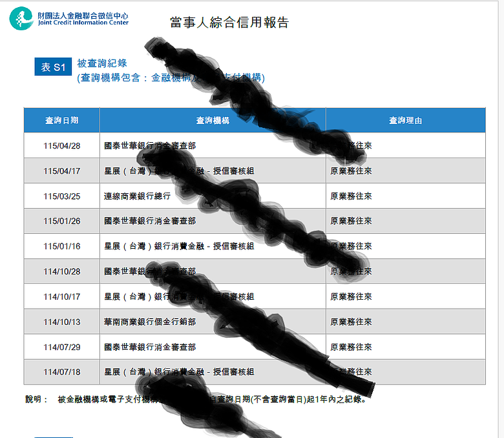Click 國泰世華銀行消金審查部 in the 115/04/28 row

click(x=150, y=146)
